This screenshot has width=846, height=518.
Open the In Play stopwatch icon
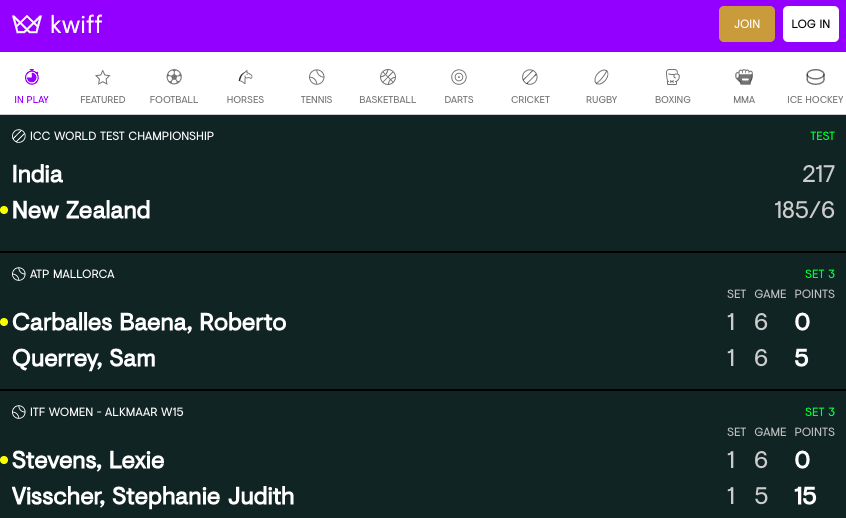(32, 77)
